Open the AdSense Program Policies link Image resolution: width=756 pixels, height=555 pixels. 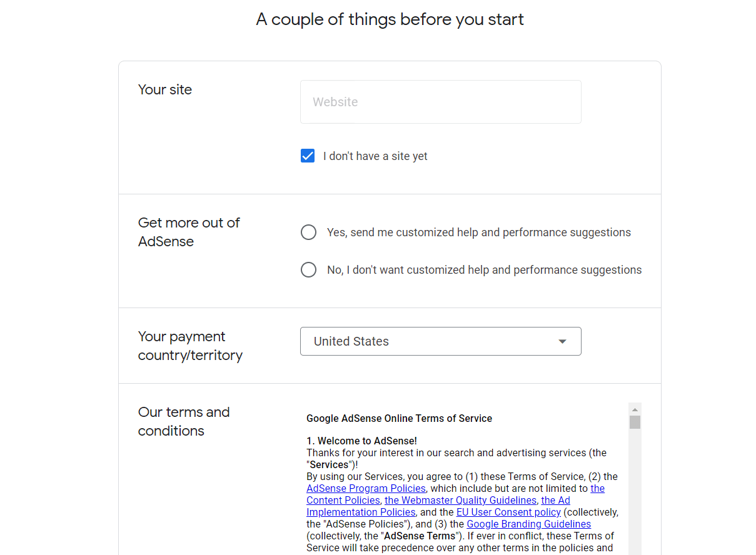365,488
